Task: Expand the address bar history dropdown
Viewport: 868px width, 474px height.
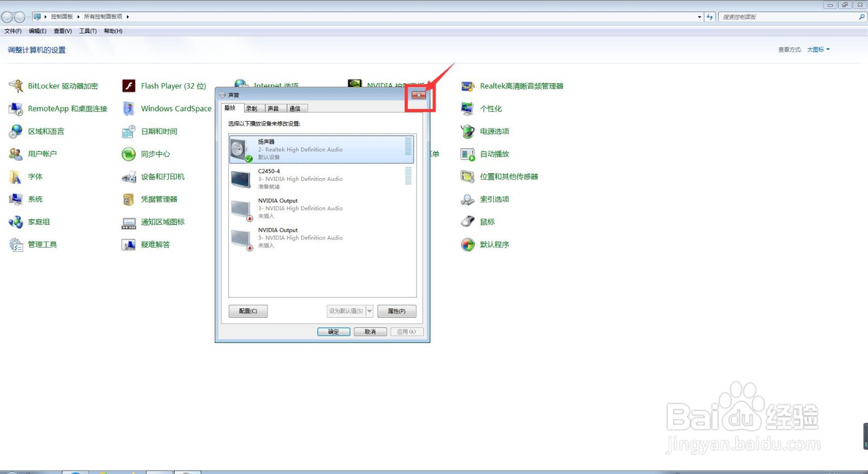Action: 699,17
